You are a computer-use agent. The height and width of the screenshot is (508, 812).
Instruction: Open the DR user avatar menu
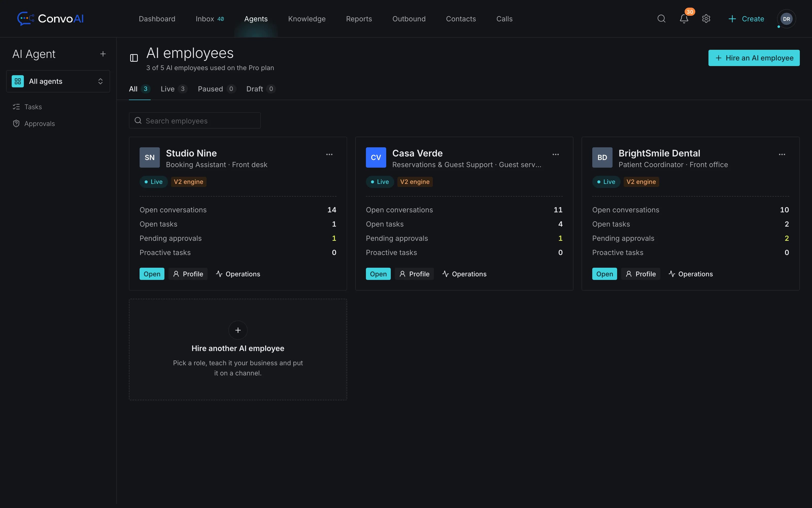pos(786,19)
